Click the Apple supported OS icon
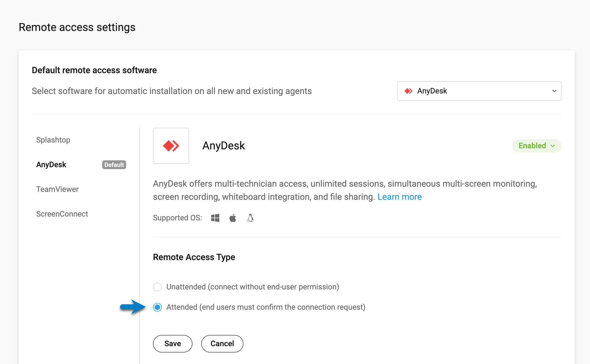The height and width of the screenshot is (364, 590). point(233,218)
